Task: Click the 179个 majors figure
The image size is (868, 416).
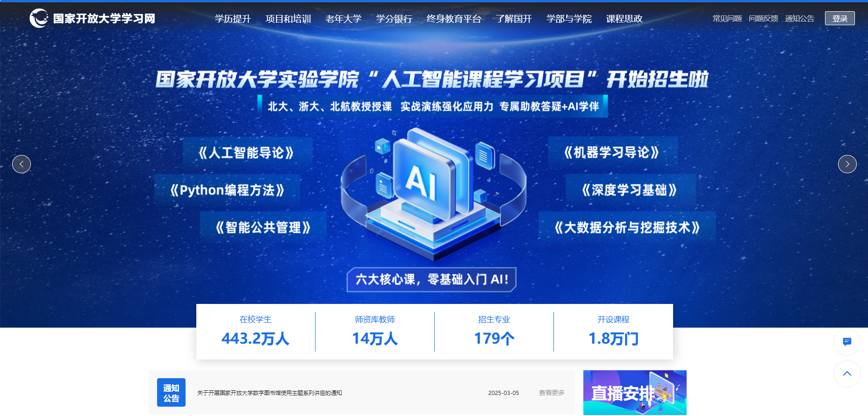Action: coord(494,338)
